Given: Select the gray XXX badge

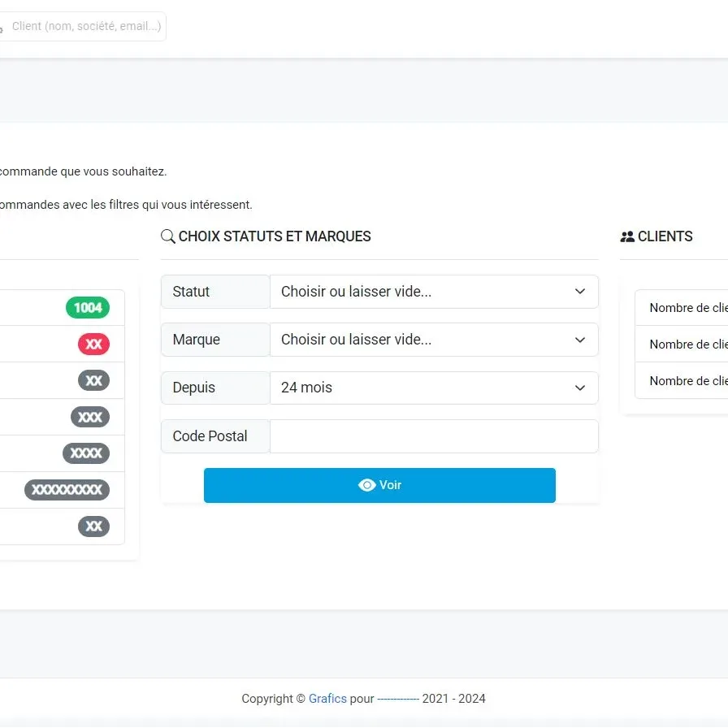Looking at the screenshot, I should [90, 418].
